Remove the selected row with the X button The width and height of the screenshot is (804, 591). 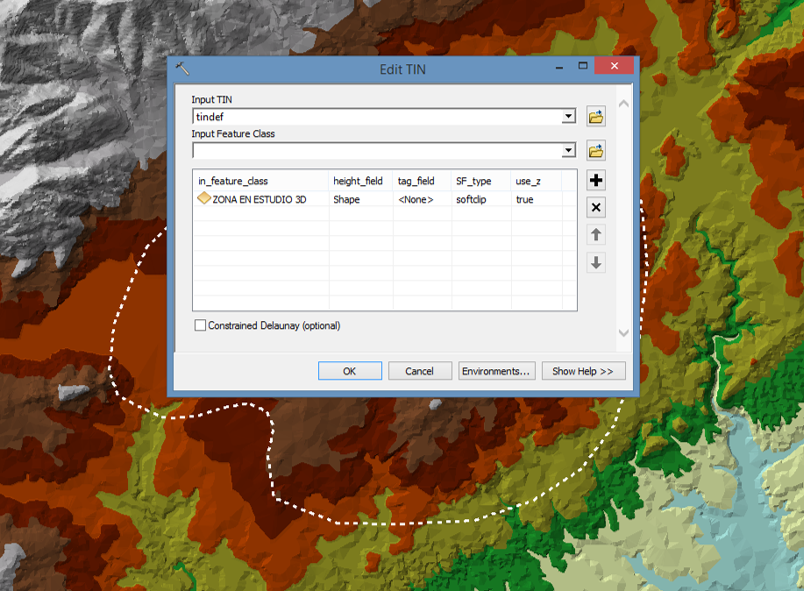[596, 208]
